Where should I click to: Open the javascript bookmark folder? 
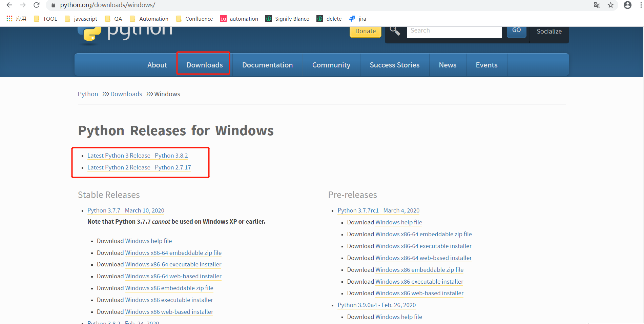81,19
